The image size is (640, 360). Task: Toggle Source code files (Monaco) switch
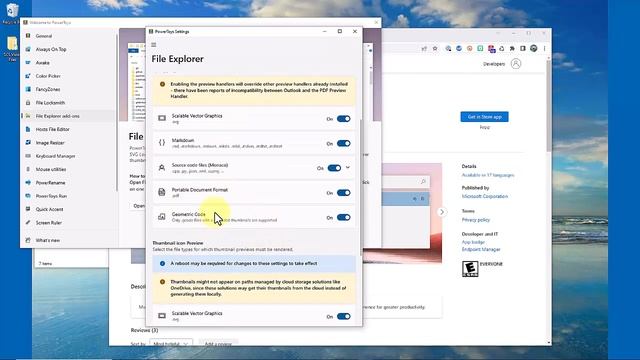[x=334, y=168]
